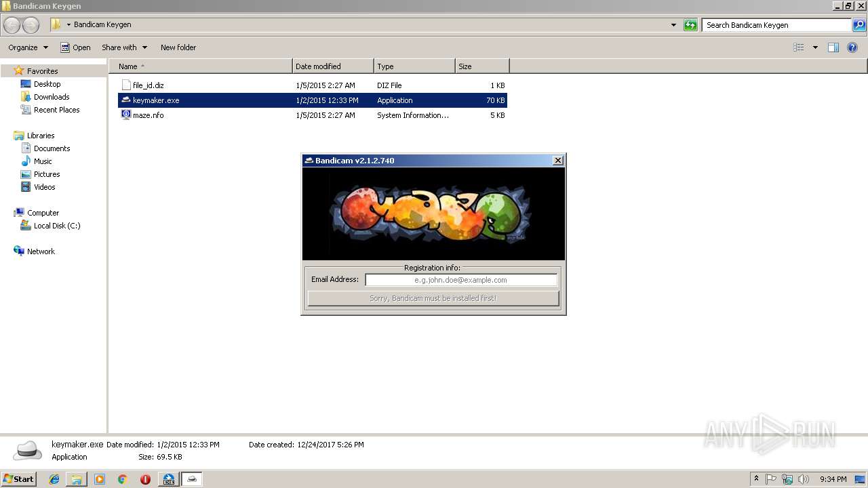Open the Documents library
This screenshot has height=488, width=868.
point(52,148)
